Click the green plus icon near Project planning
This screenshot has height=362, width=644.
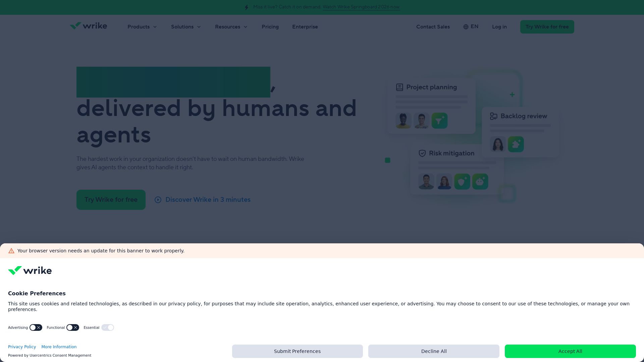tap(512, 95)
